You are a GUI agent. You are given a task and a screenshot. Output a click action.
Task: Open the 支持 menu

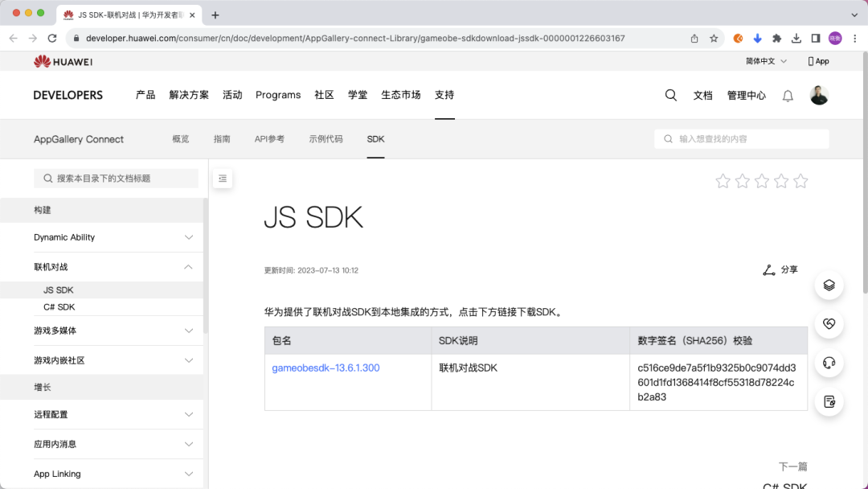pyautogui.click(x=444, y=95)
